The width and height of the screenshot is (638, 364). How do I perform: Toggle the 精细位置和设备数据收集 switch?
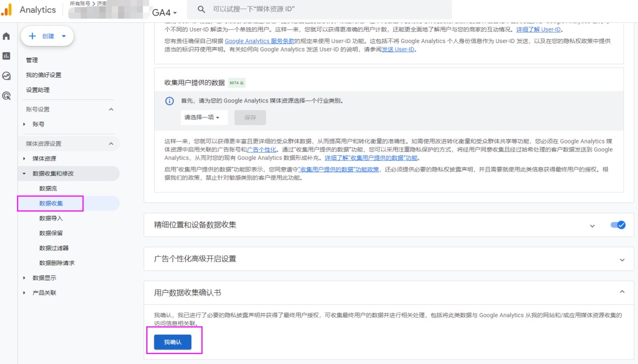[618, 225]
